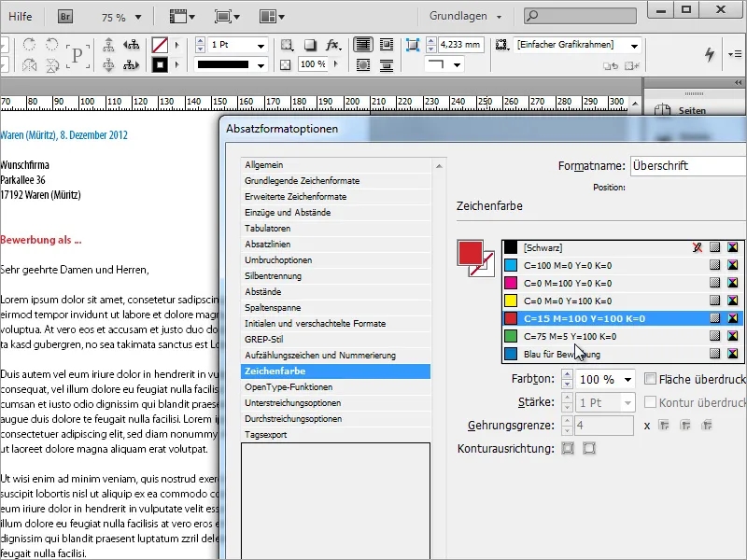Choose [Schwarz] swatch in color list
This screenshot has width=747, height=560.
622,247
